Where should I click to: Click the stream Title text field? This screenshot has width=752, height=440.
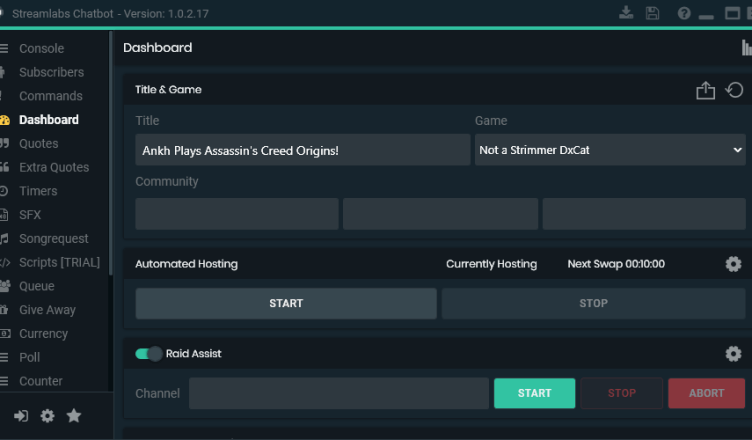pos(302,150)
